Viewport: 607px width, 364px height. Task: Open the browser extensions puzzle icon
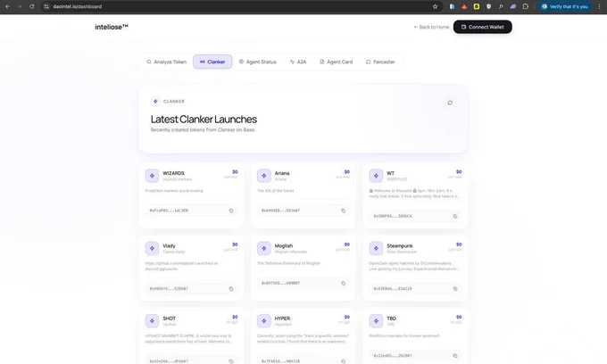[525, 6]
